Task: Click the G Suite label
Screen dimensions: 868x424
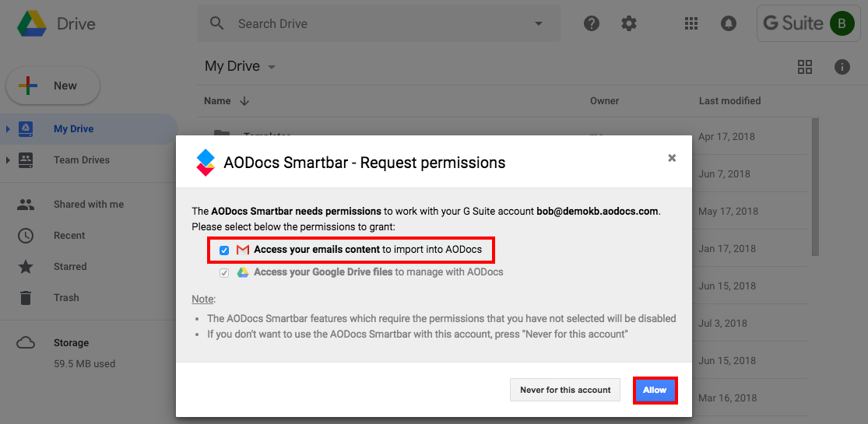Action: point(793,23)
